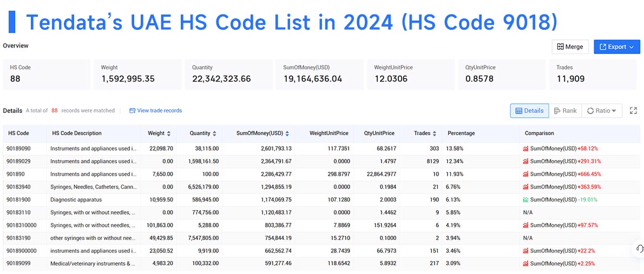The width and height of the screenshot is (644, 274).
Task: Sort by the Trades column arrows
Action: [x=435, y=133]
